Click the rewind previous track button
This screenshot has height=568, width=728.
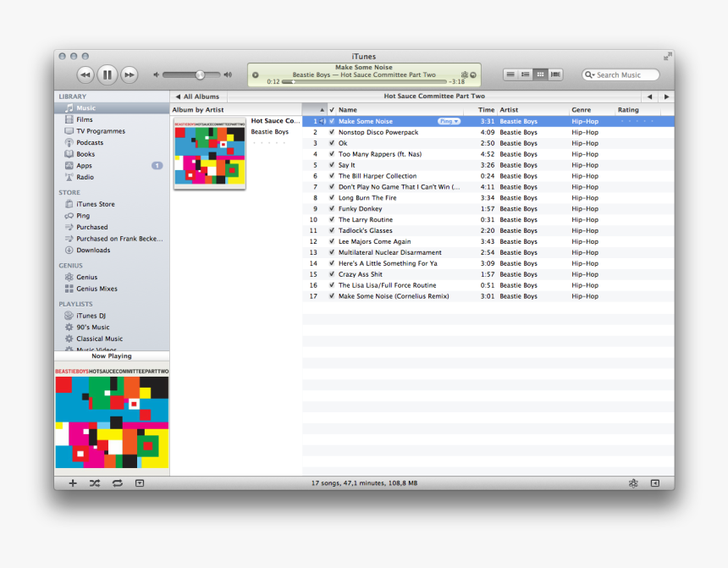85,74
